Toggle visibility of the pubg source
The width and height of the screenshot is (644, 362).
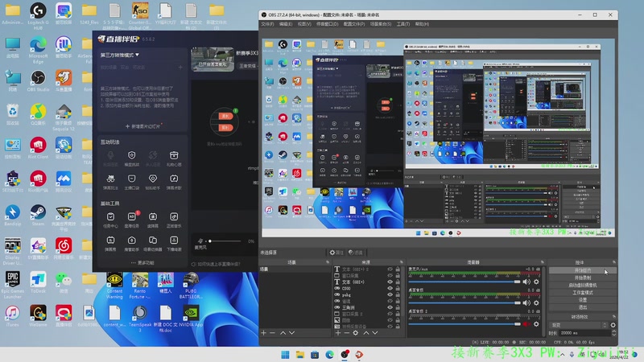point(390,295)
